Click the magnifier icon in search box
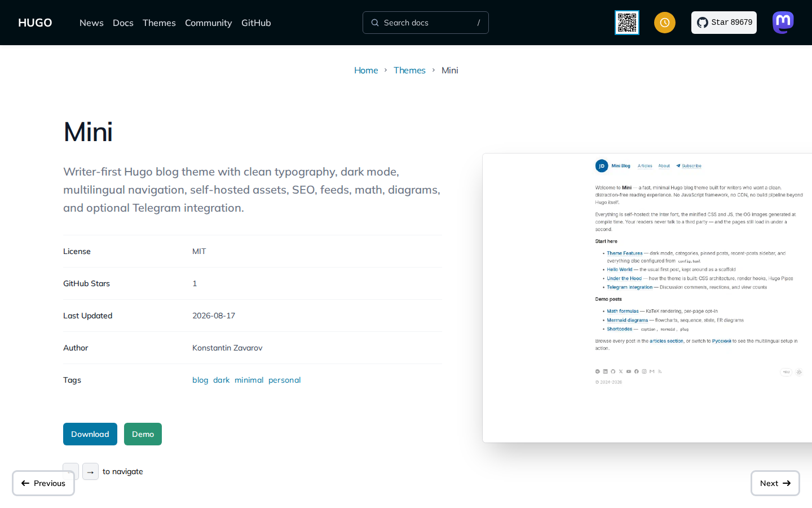 click(x=375, y=23)
